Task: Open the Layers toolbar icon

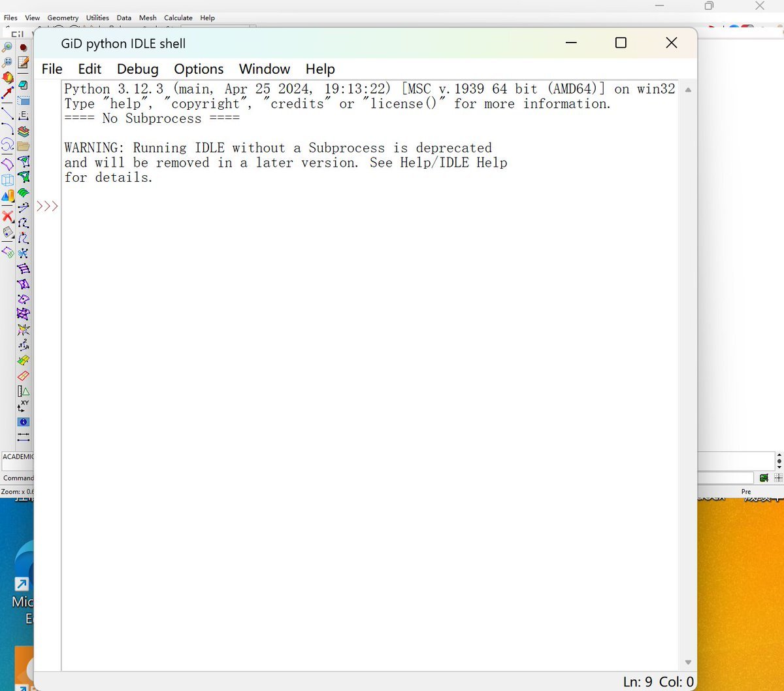Action: pos(24,129)
